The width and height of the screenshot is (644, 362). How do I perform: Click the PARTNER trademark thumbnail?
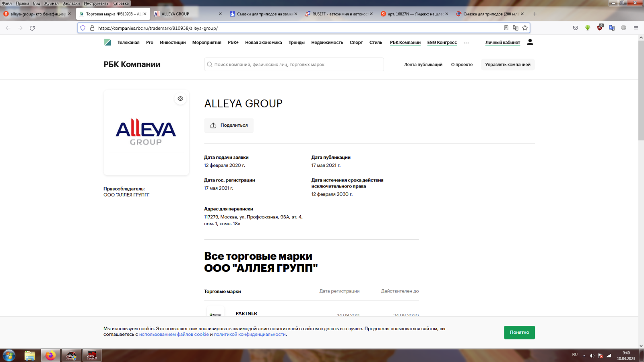tap(215, 313)
